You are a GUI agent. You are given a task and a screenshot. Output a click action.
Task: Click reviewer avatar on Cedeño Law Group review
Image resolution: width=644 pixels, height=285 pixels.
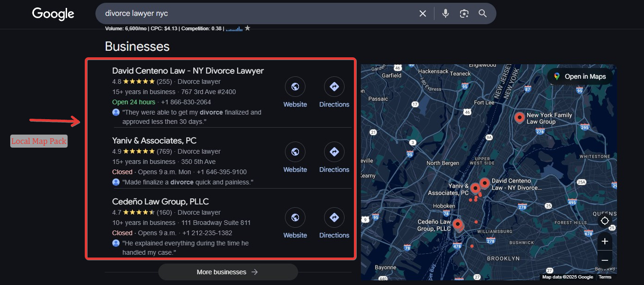click(116, 243)
